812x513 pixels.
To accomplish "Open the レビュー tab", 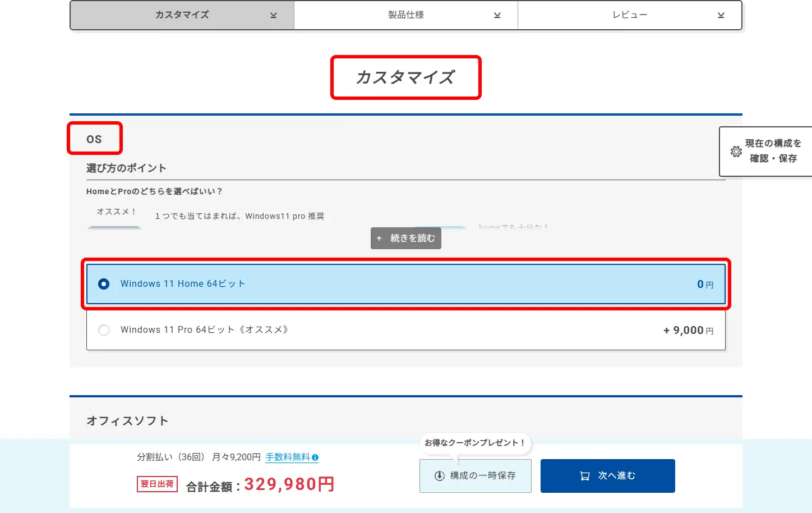I will pos(629,15).
